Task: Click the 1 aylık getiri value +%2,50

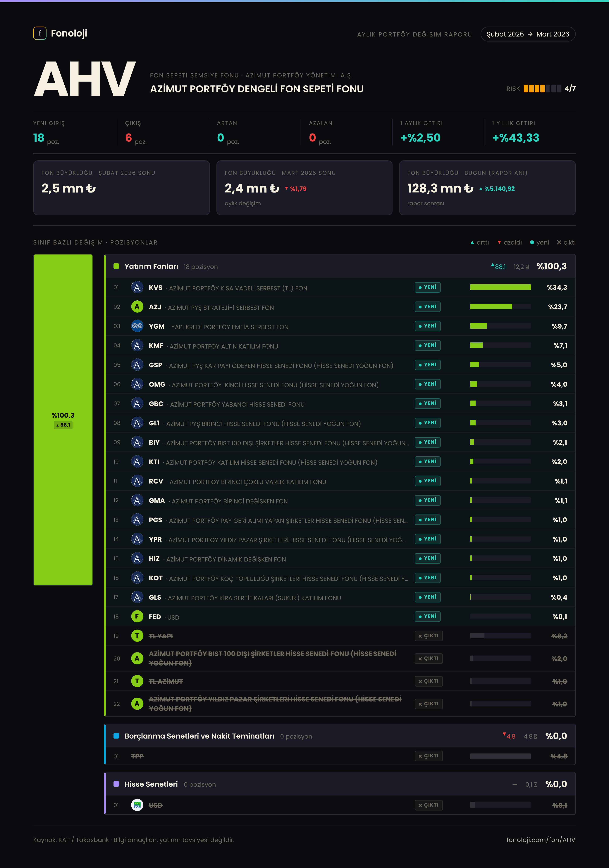Action: click(421, 138)
